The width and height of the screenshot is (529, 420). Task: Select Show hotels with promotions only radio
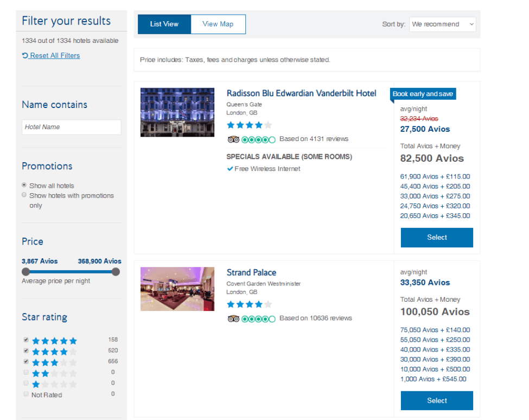pos(24,195)
